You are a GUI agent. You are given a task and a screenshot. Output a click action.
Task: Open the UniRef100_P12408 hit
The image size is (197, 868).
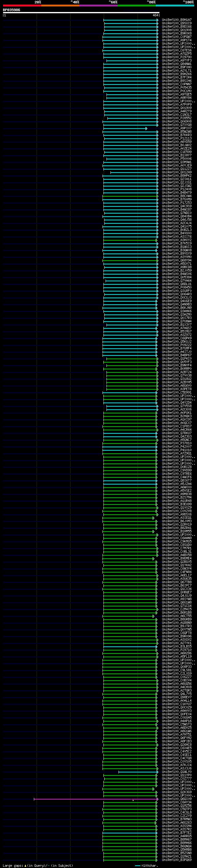pyautogui.click(x=177, y=189)
